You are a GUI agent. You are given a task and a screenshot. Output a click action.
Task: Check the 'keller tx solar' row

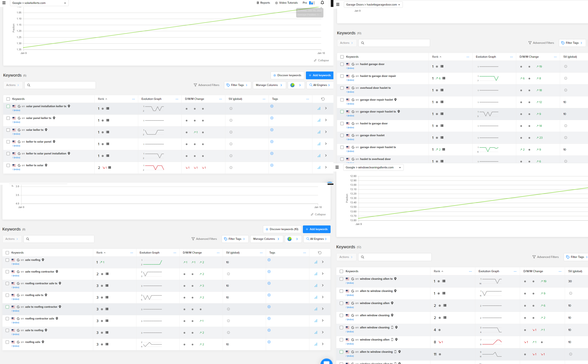pos(8,165)
